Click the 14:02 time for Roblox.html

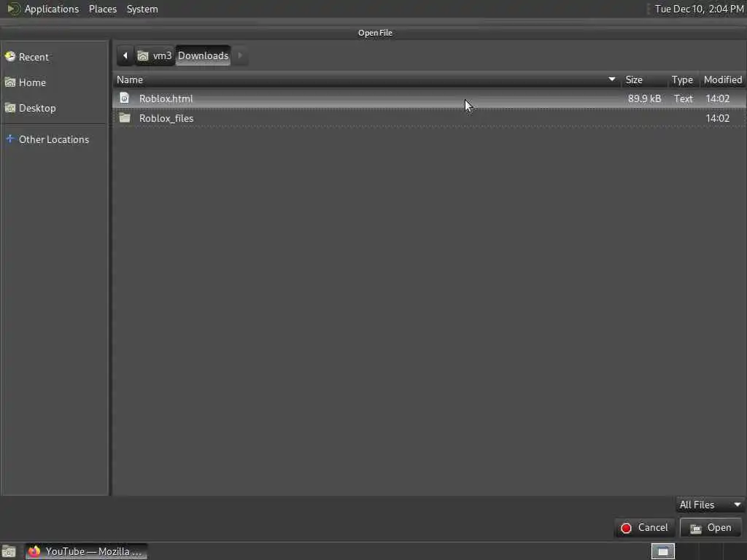(718, 98)
